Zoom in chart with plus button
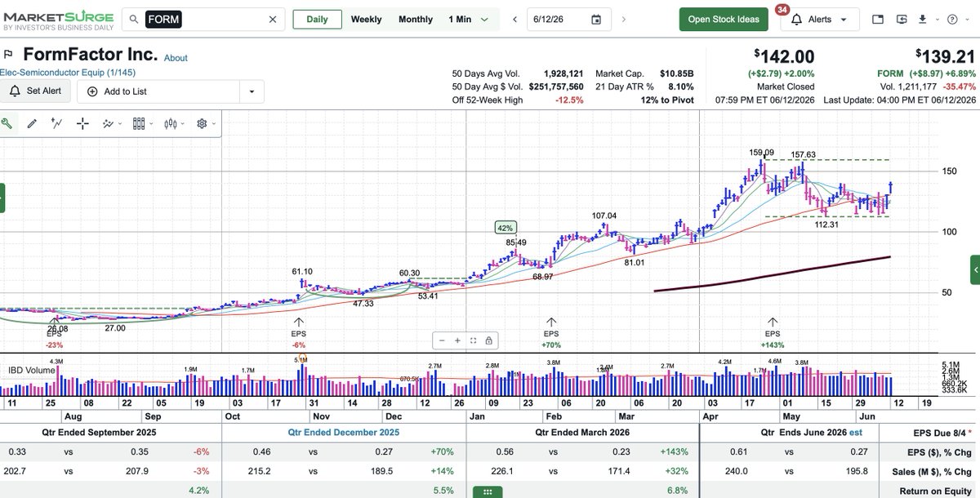Viewport: 980px width, 498px height. tap(457, 340)
